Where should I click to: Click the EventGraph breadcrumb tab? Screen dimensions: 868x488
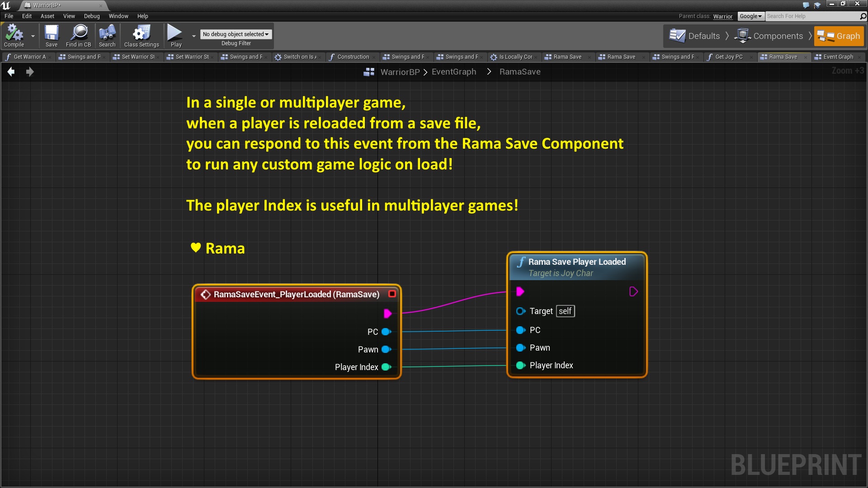pyautogui.click(x=454, y=71)
